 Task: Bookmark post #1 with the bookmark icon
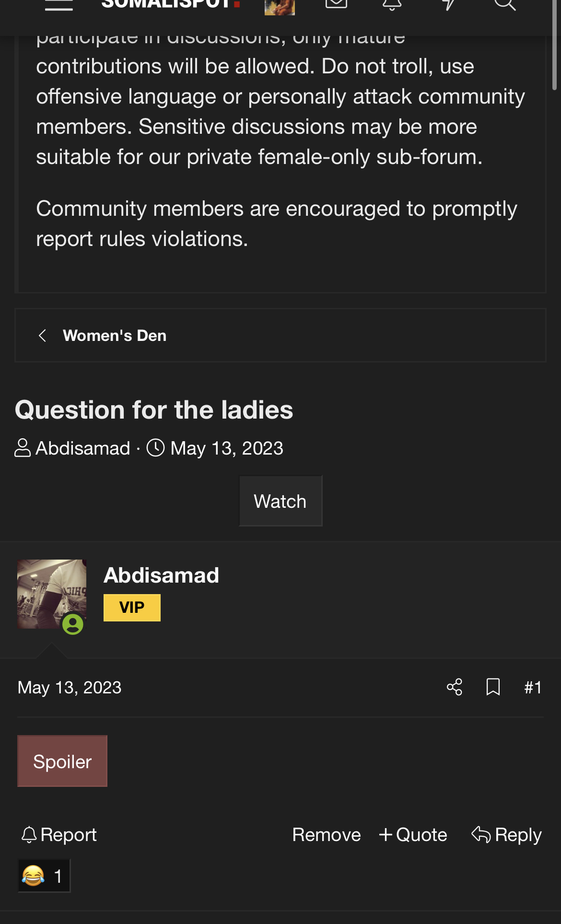(493, 687)
